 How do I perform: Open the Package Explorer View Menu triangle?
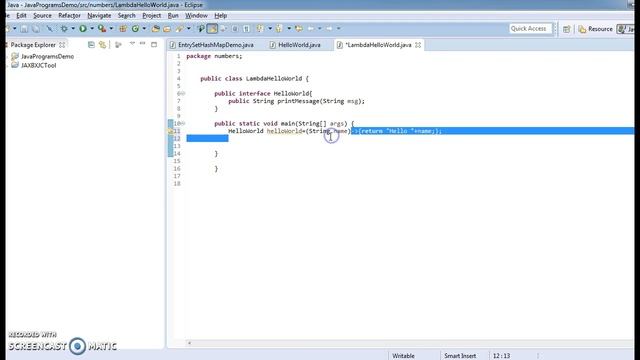[x=132, y=43]
